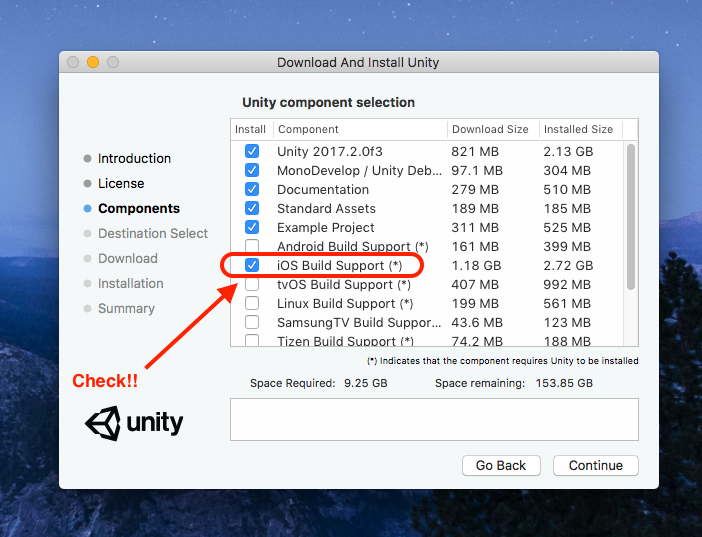The height and width of the screenshot is (537, 702).
Task: Select the Summary step in sidebar
Action: [126, 309]
